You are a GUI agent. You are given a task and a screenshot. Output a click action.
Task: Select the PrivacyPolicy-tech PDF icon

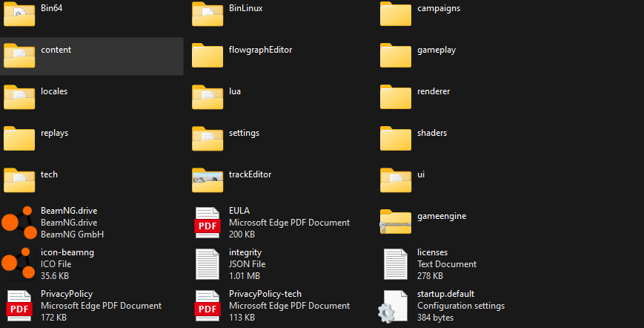(208, 306)
